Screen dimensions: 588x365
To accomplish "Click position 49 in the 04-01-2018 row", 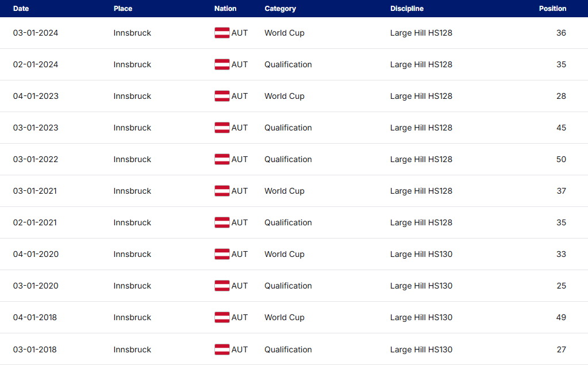I will 561,317.
